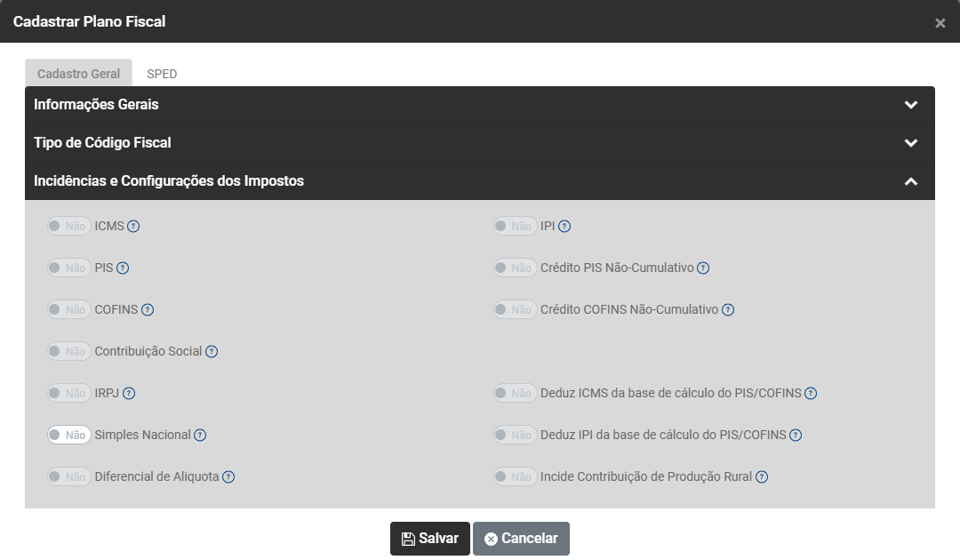Open help for Crédito PIS Não-Cumulativo
This screenshot has height=560, width=960.
click(703, 268)
